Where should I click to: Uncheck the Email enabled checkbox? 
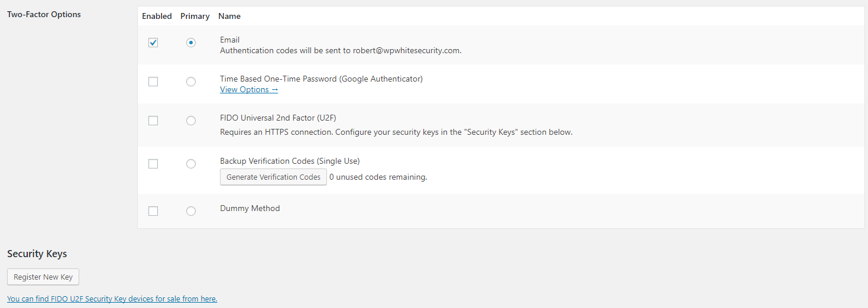pos(153,43)
